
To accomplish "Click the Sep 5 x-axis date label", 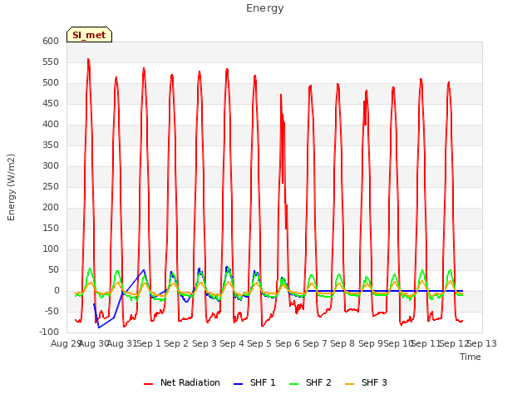I will (259, 343).
